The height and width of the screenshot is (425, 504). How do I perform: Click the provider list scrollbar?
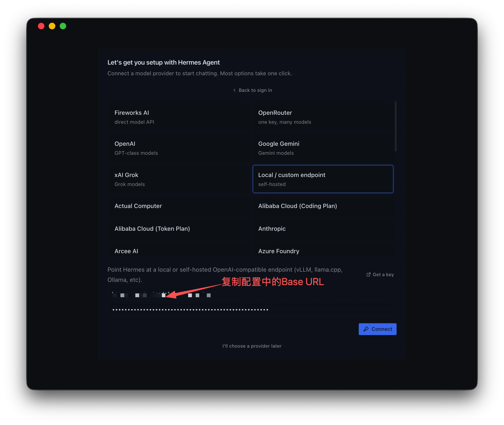pos(396,127)
